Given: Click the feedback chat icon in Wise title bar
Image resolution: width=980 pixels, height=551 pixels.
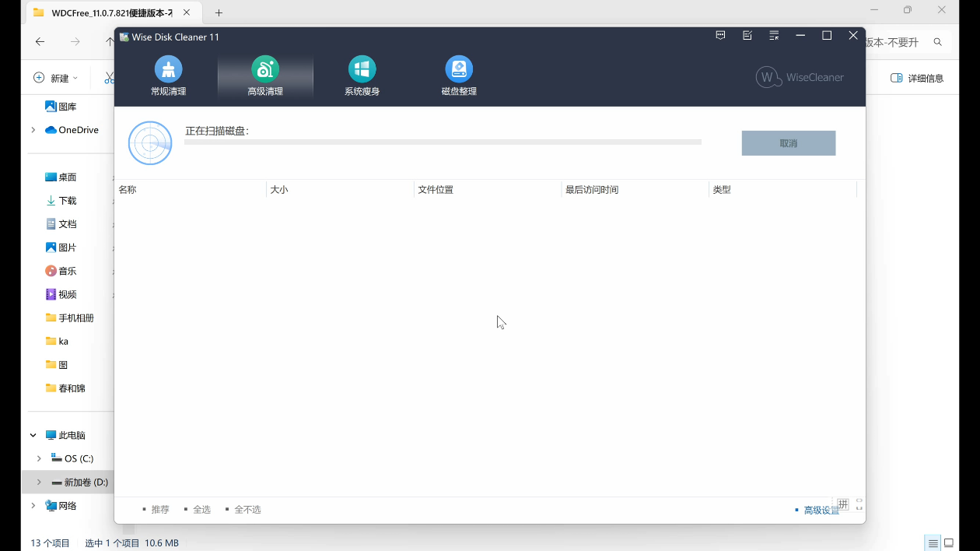Looking at the screenshot, I should [x=721, y=36].
